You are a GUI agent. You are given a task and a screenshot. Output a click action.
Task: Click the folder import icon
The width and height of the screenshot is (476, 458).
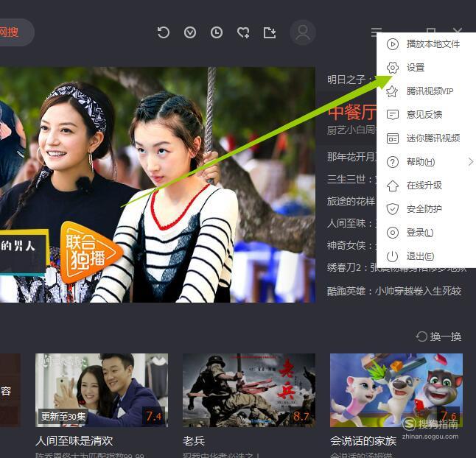click(x=270, y=32)
